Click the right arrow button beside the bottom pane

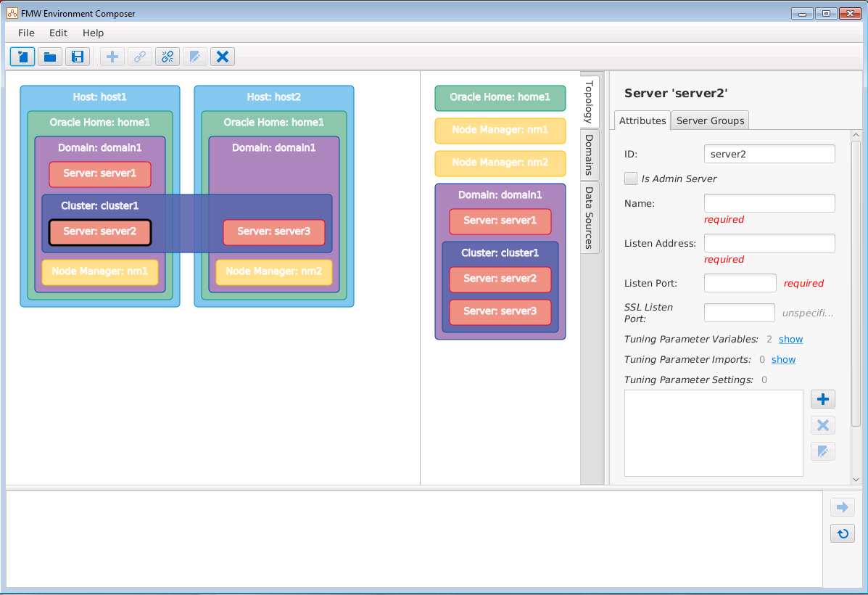tap(843, 507)
